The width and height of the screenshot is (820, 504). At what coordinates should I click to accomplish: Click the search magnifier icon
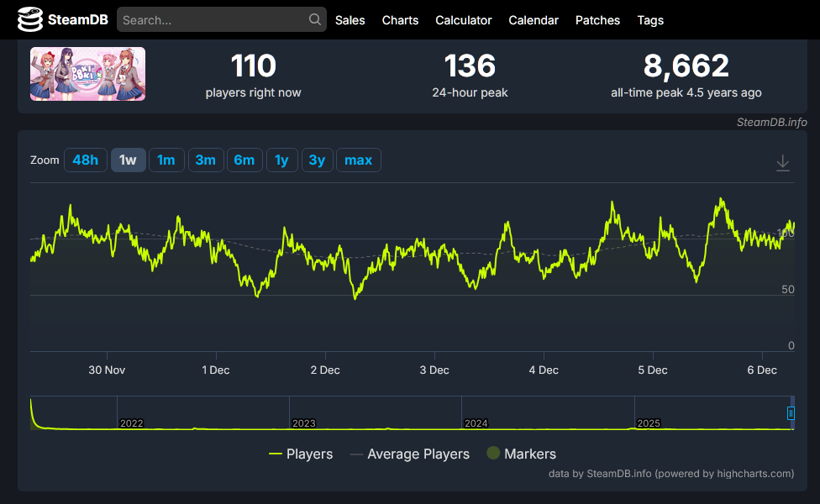point(315,19)
